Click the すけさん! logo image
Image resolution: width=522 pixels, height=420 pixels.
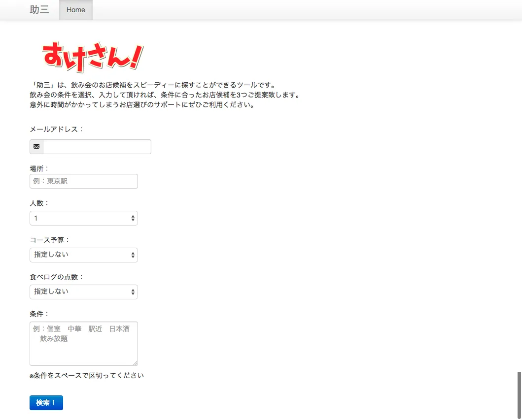pyautogui.click(x=93, y=57)
